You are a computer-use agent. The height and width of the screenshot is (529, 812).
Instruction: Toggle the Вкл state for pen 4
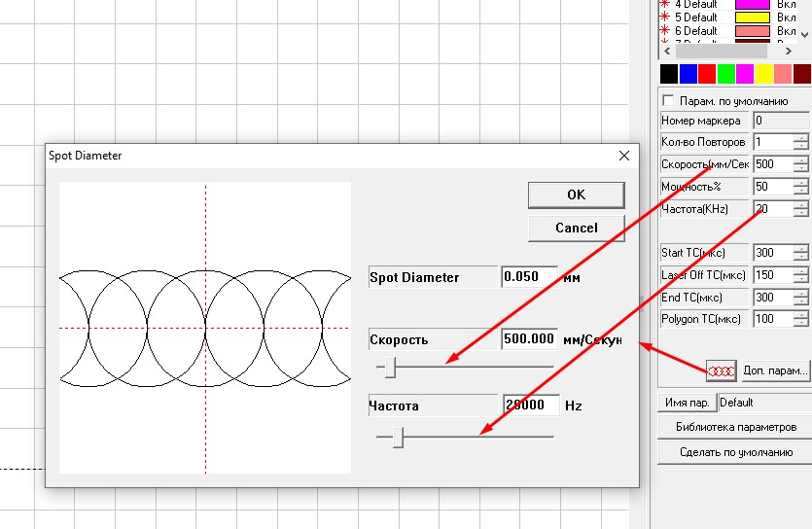[x=787, y=5]
